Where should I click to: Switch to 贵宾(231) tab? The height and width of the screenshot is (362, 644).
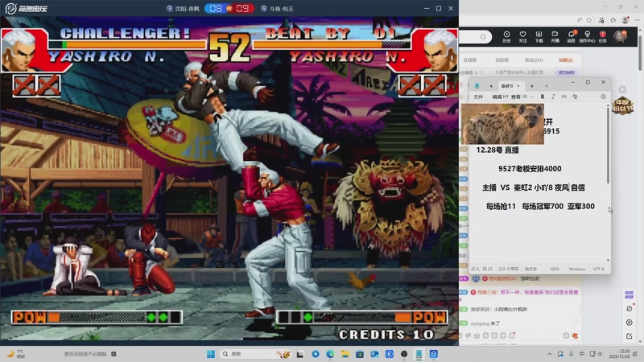534,60
